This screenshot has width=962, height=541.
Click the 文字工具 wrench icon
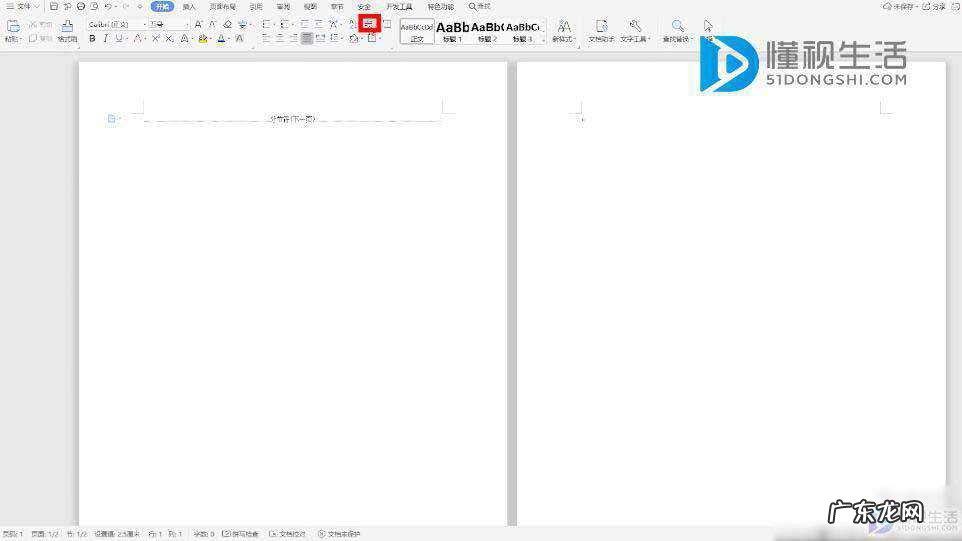click(x=634, y=26)
